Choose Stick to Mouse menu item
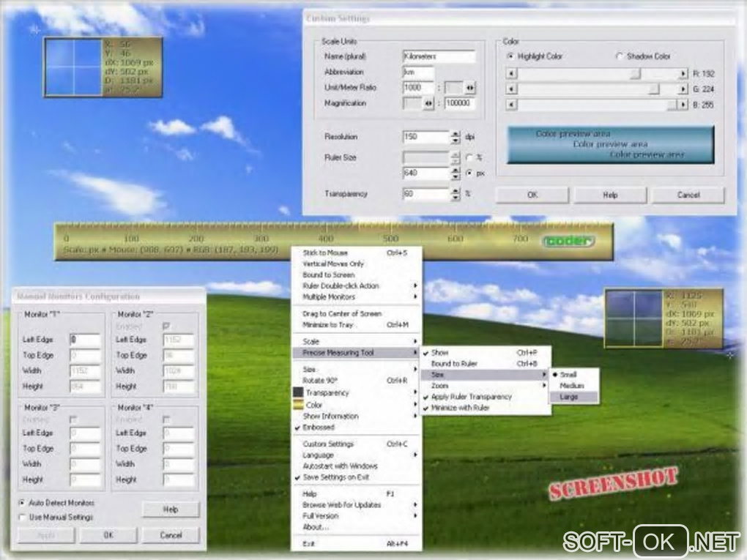 [x=357, y=253]
